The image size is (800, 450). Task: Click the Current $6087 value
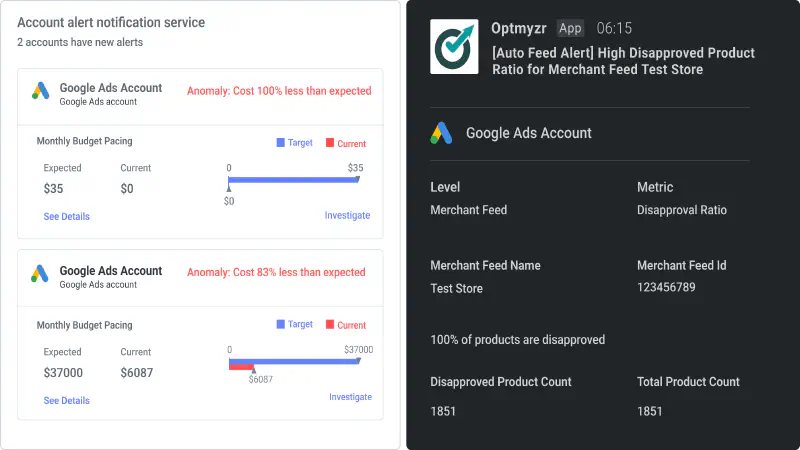(137, 373)
